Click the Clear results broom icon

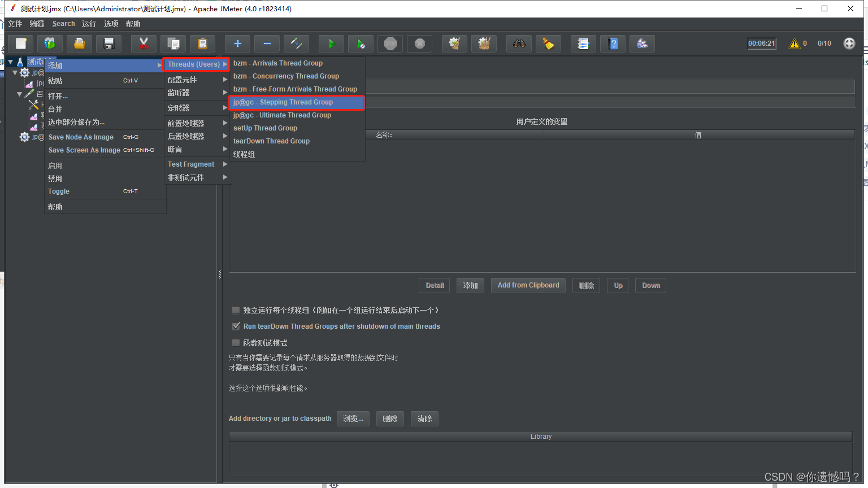pos(455,43)
